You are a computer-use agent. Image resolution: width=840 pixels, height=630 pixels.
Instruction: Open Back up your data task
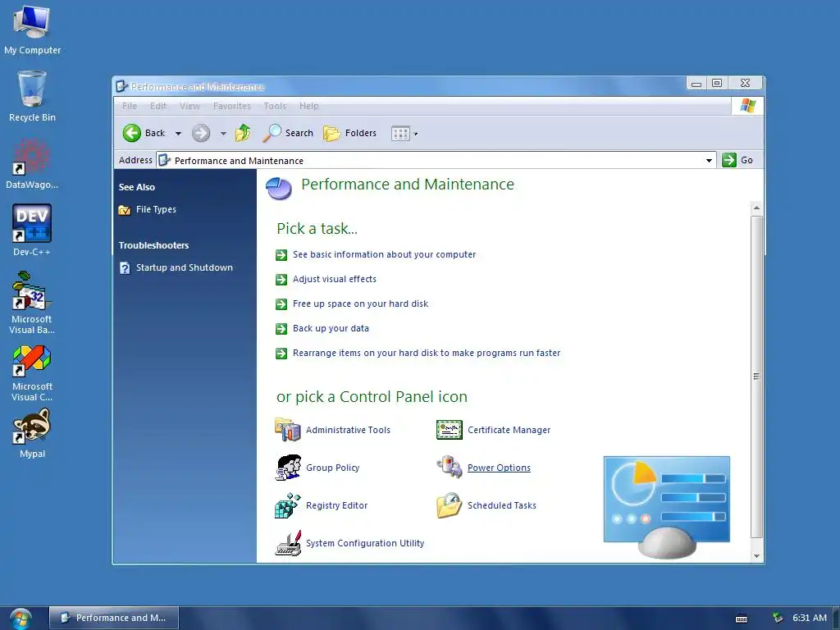point(331,328)
